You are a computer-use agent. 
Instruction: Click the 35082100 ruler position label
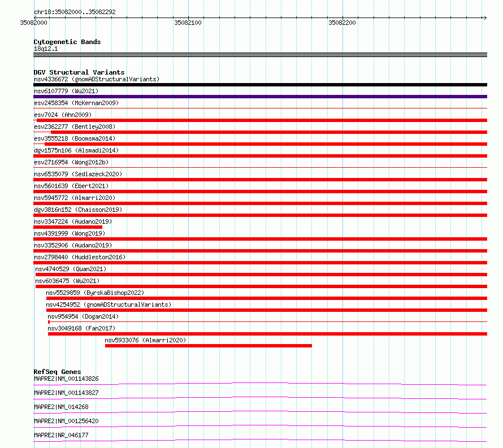[188, 23]
